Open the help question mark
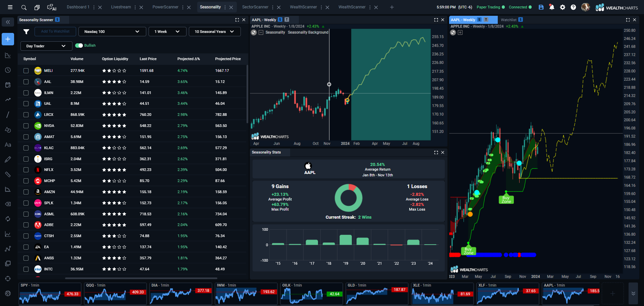 (573, 7)
